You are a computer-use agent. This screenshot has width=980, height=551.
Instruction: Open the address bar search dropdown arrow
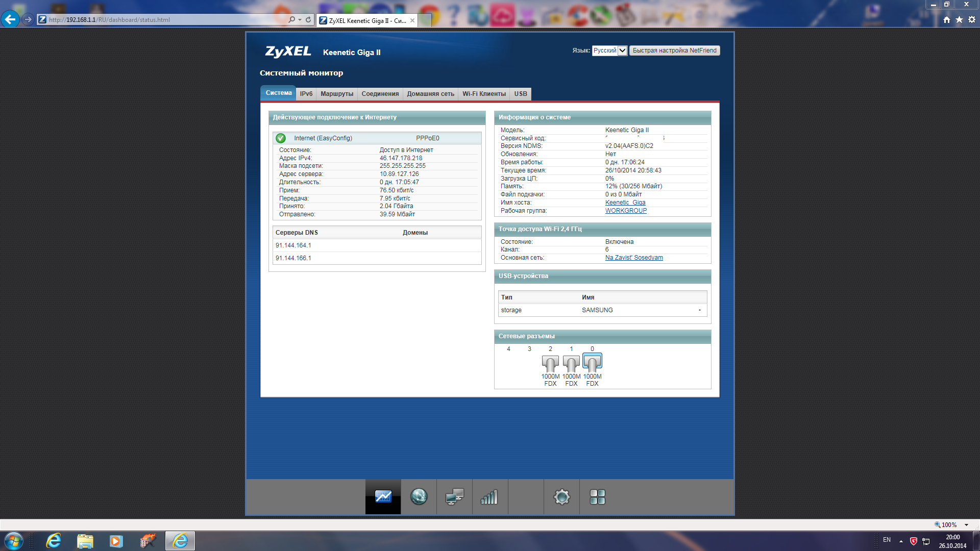[x=300, y=20]
